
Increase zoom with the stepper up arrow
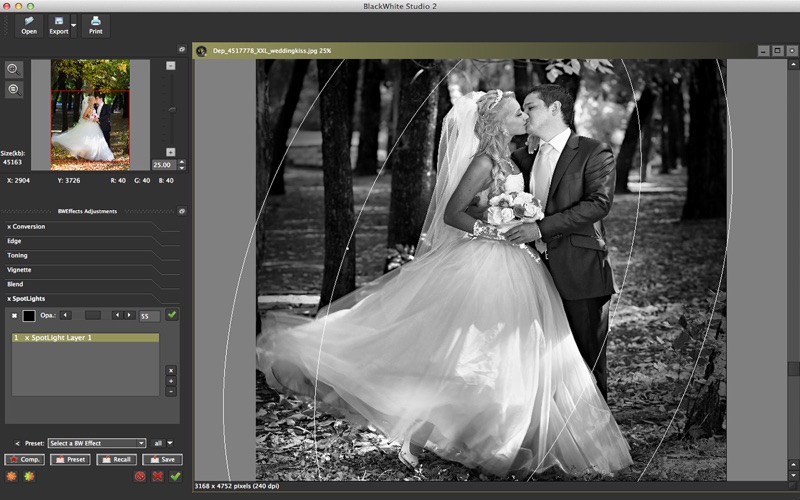point(182,162)
